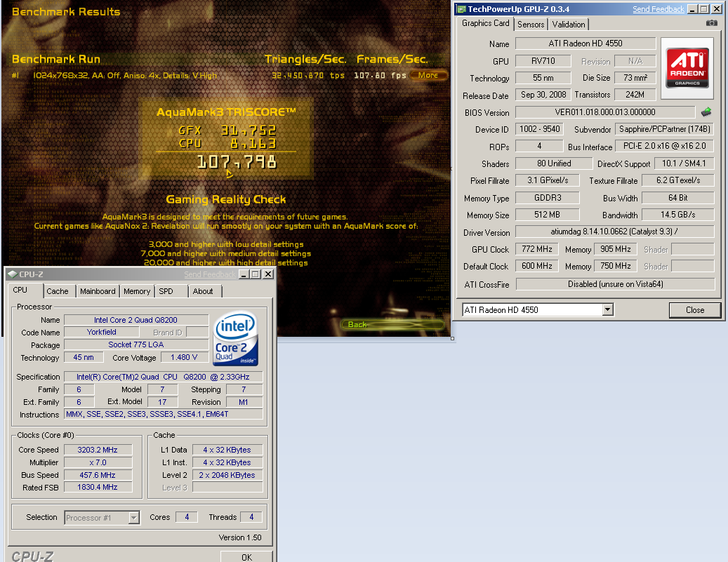Click the DirectX Support 10.1 / SM4.1 field
Screen dimensions: 728x562
[x=684, y=163]
